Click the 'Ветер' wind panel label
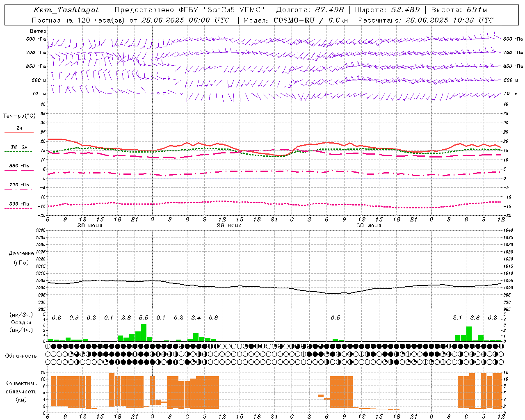 (x=38, y=31)
